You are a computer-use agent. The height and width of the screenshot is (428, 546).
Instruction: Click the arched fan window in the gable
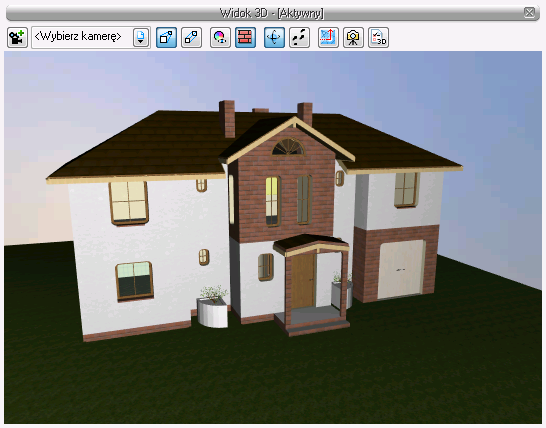pyautogui.click(x=288, y=147)
